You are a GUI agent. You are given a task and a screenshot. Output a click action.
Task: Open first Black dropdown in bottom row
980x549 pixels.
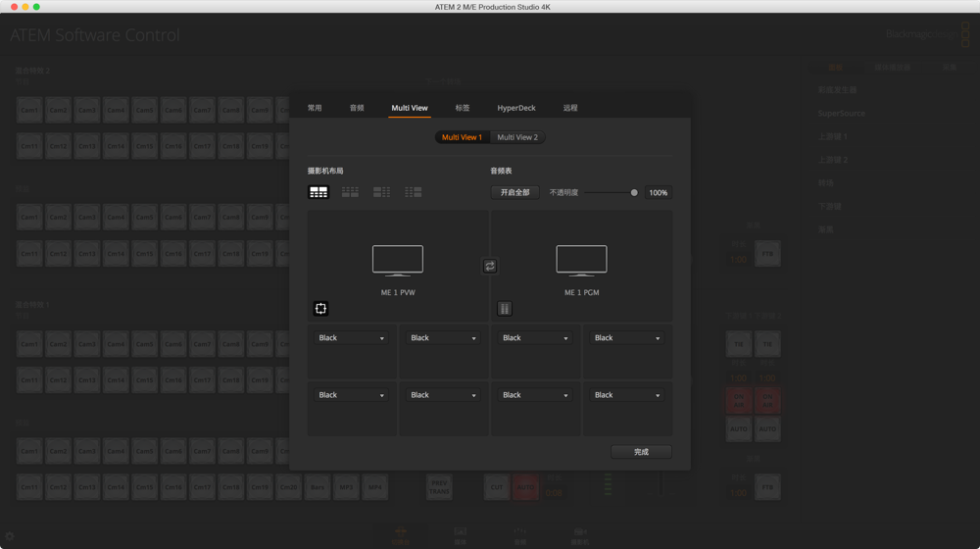coord(351,395)
